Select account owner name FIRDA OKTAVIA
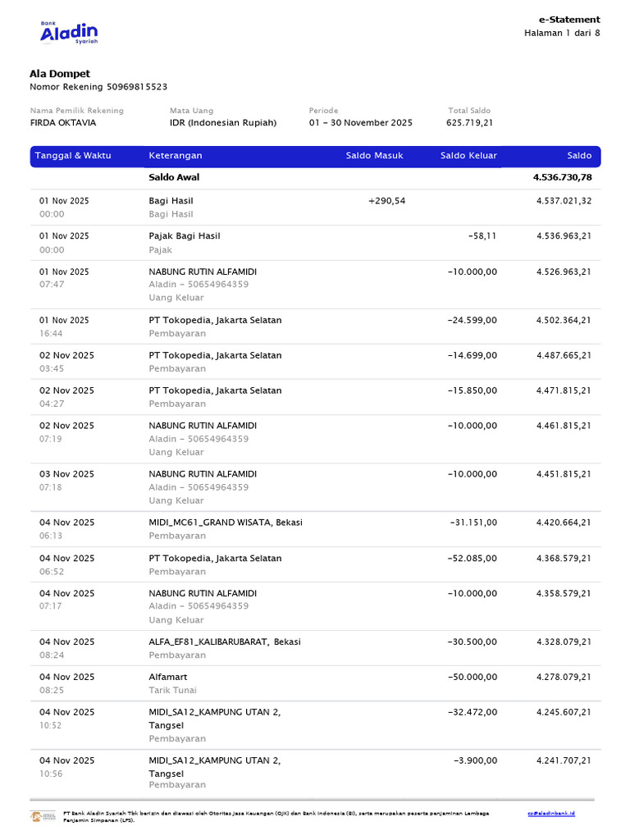The width and height of the screenshot is (630, 840). coord(63,123)
